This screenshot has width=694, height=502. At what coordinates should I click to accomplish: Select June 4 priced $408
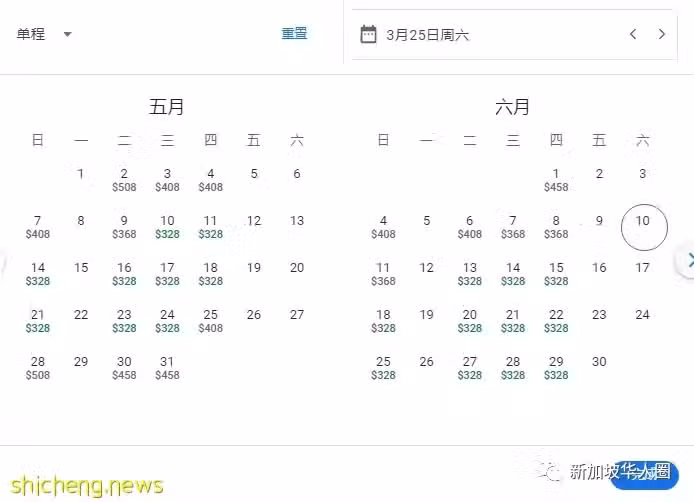pyautogui.click(x=383, y=227)
